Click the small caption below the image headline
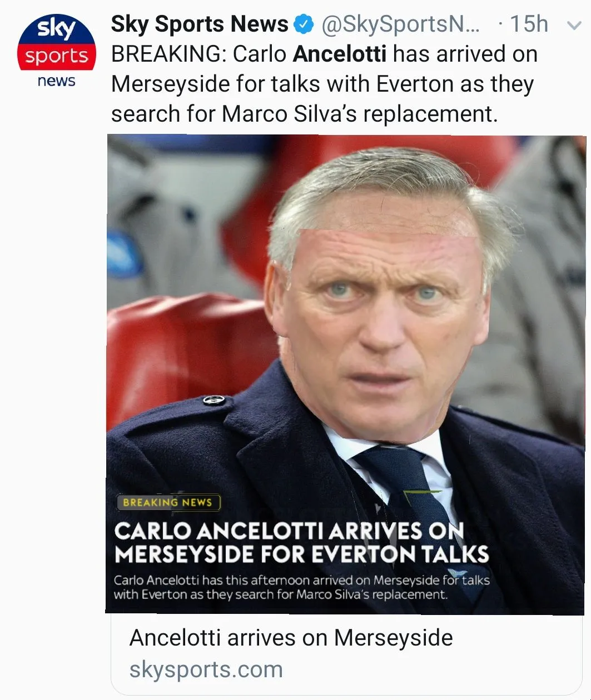 (x=301, y=587)
